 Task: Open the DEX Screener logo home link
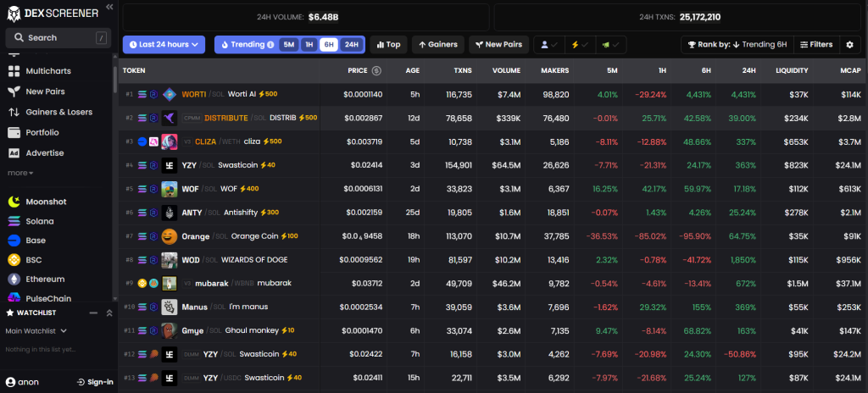(53, 14)
